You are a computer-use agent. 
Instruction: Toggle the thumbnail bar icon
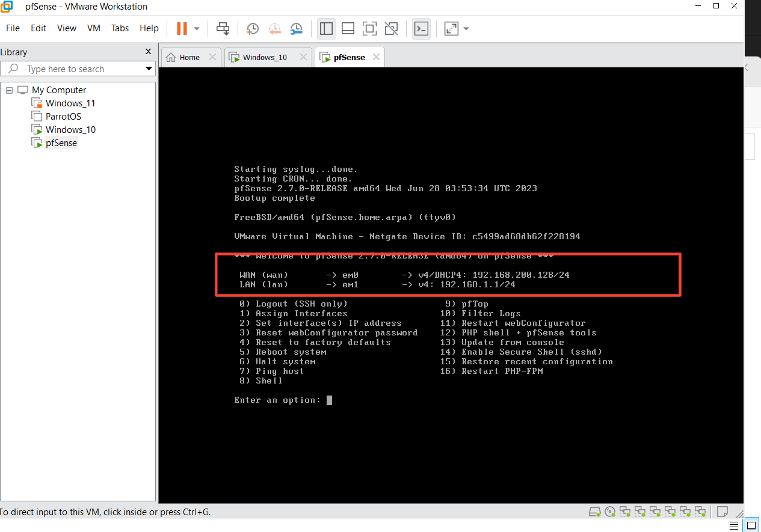click(348, 28)
